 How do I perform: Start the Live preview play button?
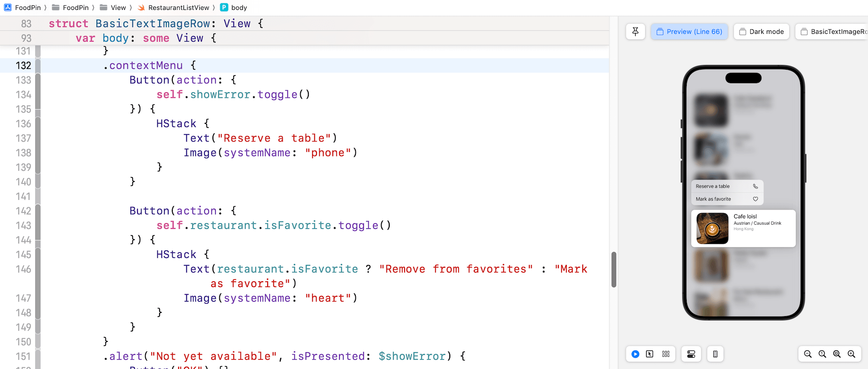pyautogui.click(x=635, y=354)
